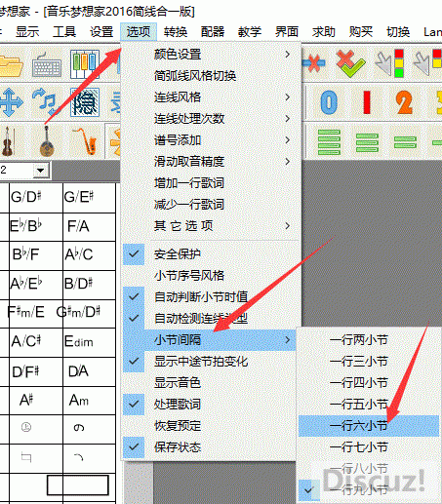
Task: Toggle 保存状态 option
Action: click(210, 446)
